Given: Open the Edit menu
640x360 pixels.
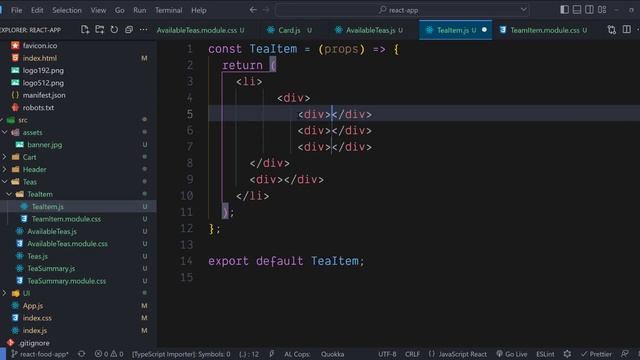Looking at the screenshot, I should point(37,10).
